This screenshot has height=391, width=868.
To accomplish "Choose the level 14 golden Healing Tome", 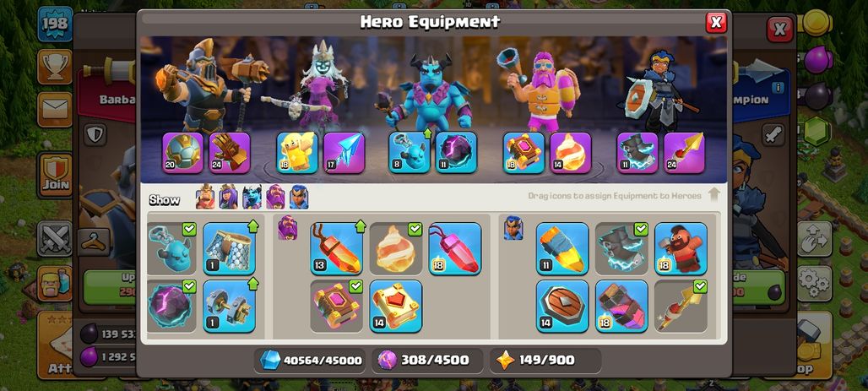I will [x=396, y=307].
